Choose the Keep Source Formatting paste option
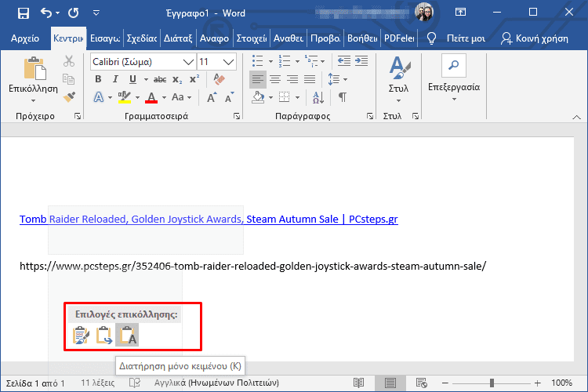Image resolution: width=588 pixels, height=392 pixels. pyautogui.click(x=82, y=335)
